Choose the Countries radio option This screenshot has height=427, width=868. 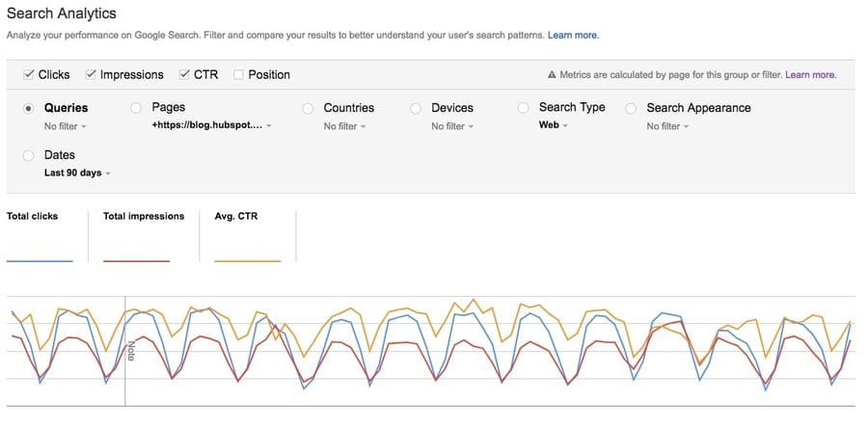click(307, 109)
